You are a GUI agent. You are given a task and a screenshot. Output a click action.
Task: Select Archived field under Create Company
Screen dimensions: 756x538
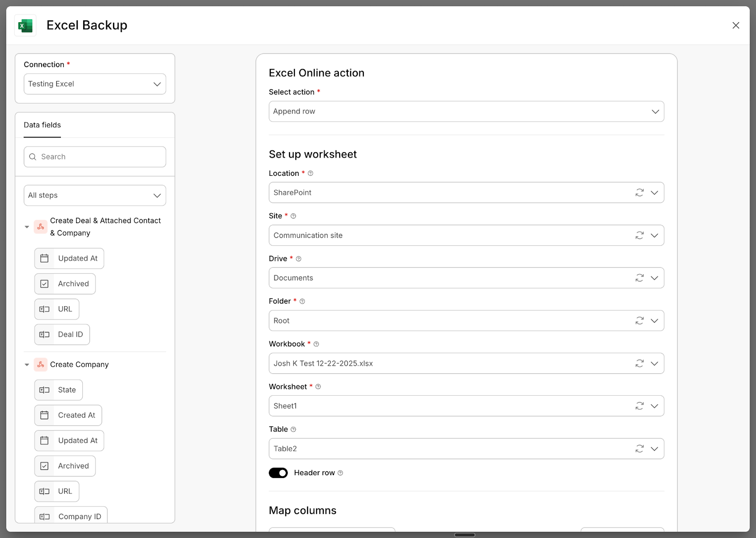[x=65, y=466]
